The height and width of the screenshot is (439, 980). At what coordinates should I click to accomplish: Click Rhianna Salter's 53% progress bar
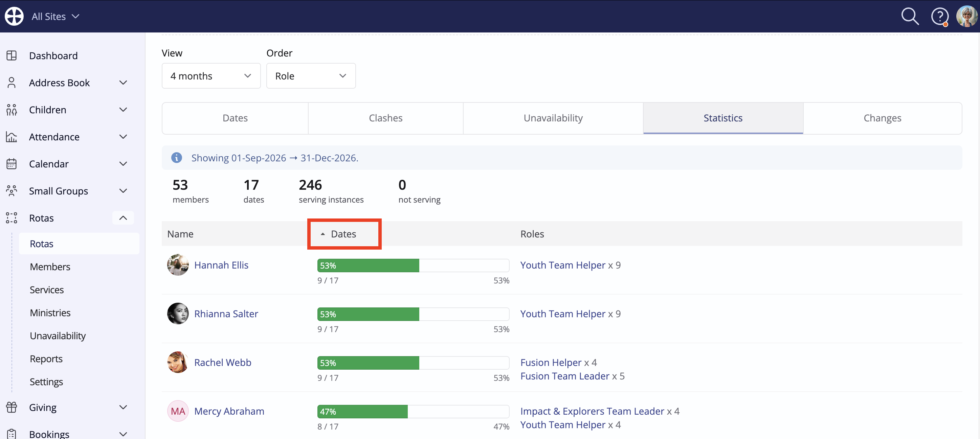(413, 314)
